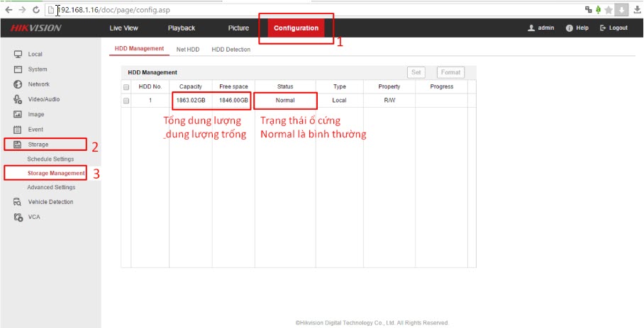This screenshot has height=328, width=644.
Task: Click the Local monitor icon in sidebar
Action: pyautogui.click(x=18, y=55)
